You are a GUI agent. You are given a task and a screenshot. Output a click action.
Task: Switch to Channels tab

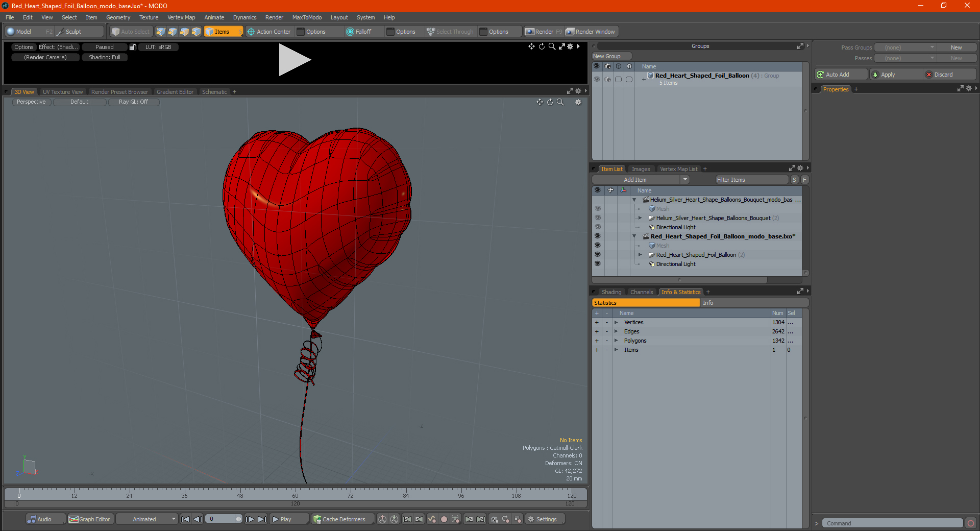[642, 292]
